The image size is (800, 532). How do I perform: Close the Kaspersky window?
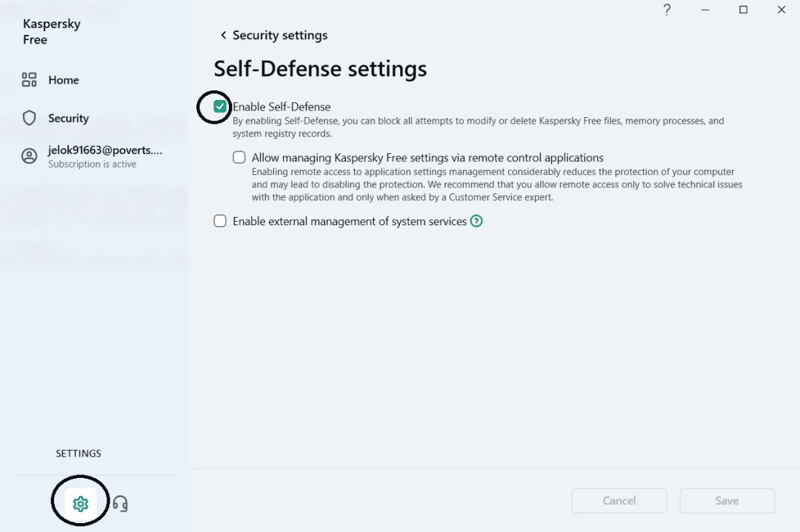[x=781, y=10]
